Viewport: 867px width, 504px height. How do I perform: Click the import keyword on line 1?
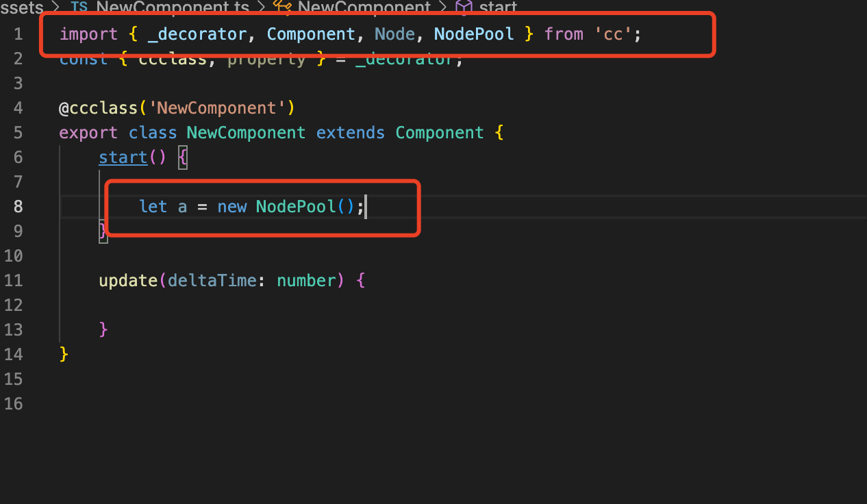[88, 34]
